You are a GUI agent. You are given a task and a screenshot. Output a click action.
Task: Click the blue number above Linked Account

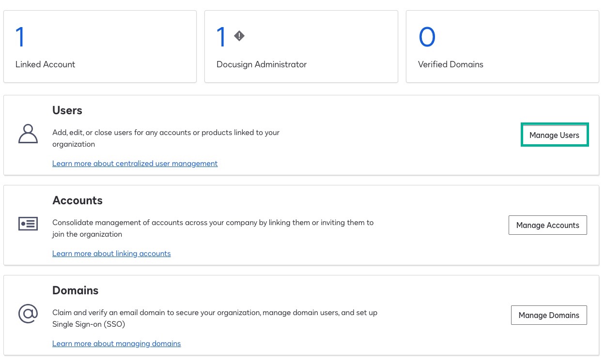pyautogui.click(x=20, y=36)
